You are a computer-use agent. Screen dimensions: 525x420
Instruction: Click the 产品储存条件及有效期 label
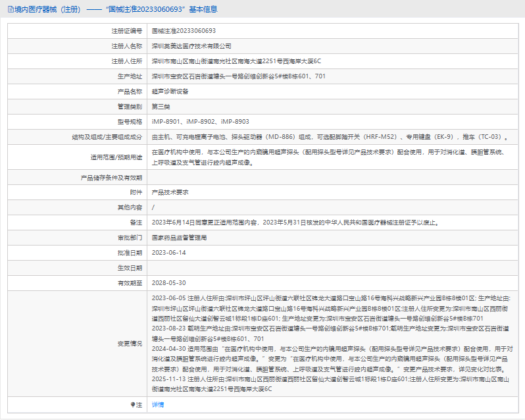click(111, 178)
